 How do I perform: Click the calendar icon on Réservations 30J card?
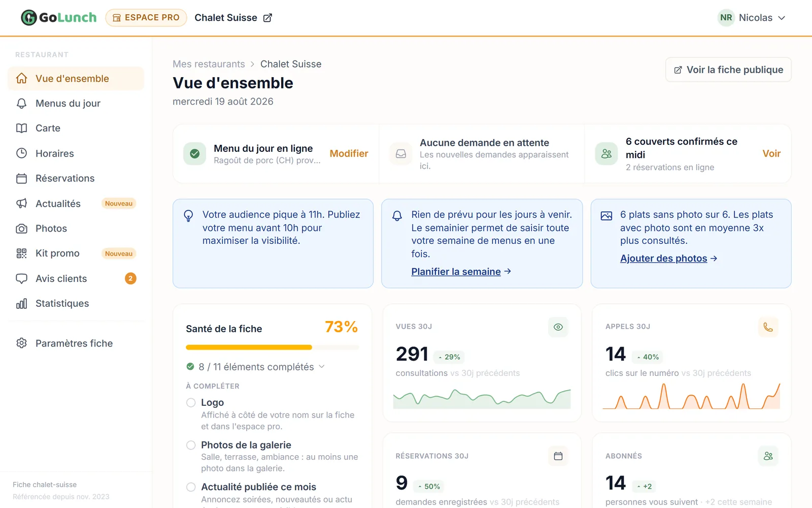(558, 456)
